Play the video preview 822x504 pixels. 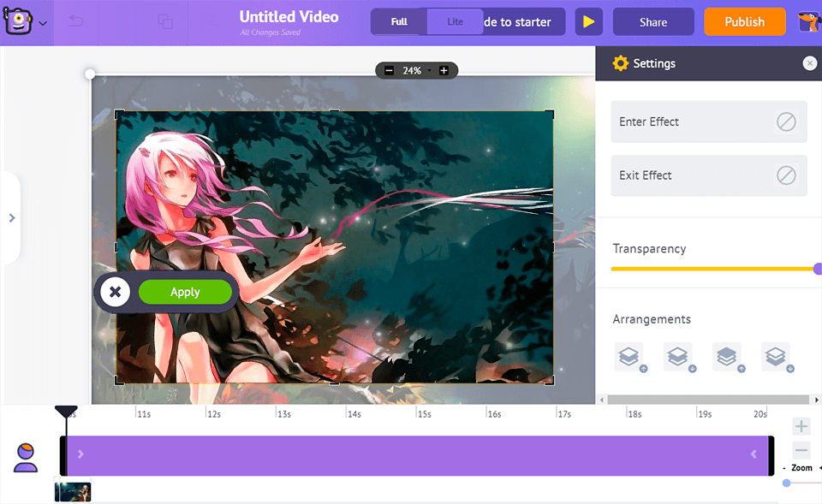tap(589, 21)
